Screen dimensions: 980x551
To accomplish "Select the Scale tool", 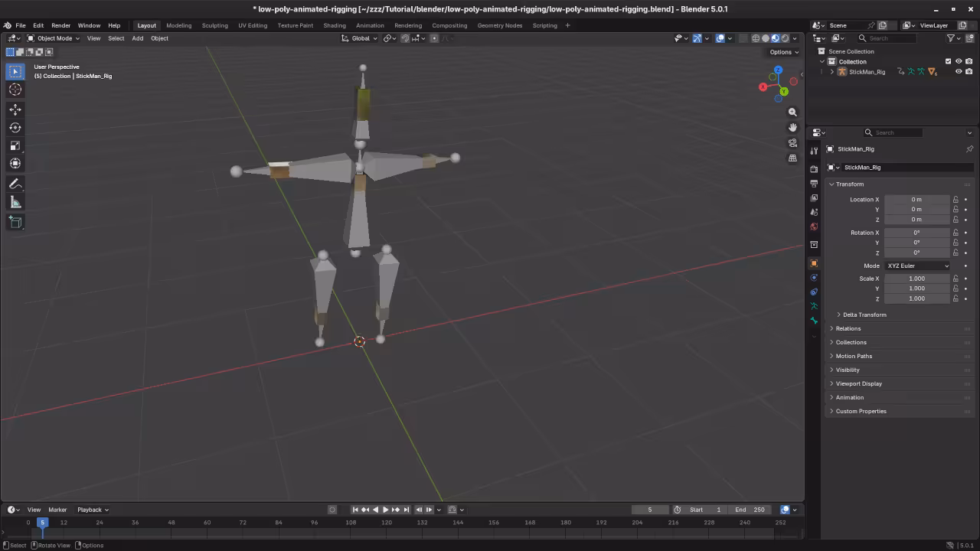I will click(x=15, y=145).
